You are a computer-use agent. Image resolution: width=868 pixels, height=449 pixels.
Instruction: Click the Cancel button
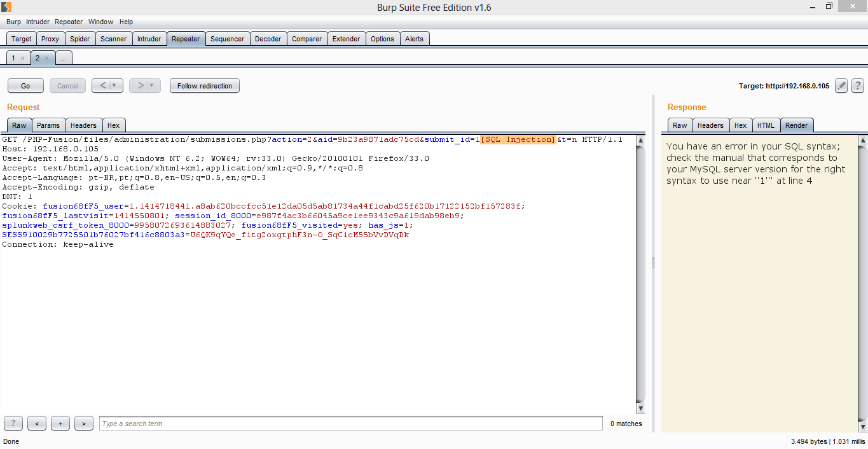68,86
